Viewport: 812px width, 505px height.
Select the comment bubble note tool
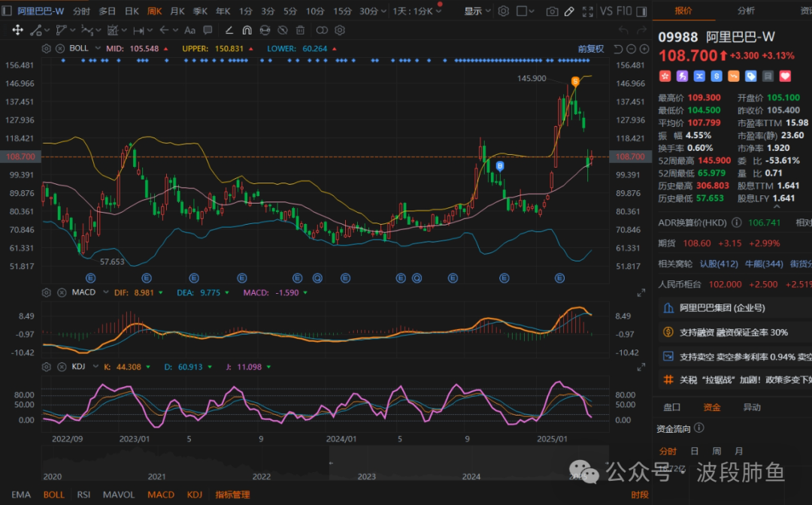[208, 31]
